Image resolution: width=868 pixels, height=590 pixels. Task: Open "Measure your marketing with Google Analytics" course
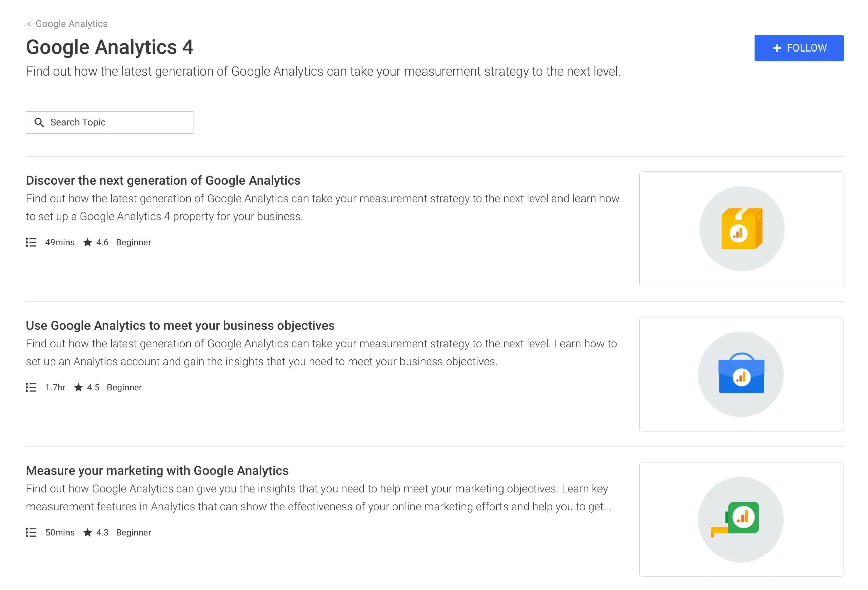pos(157,471)
